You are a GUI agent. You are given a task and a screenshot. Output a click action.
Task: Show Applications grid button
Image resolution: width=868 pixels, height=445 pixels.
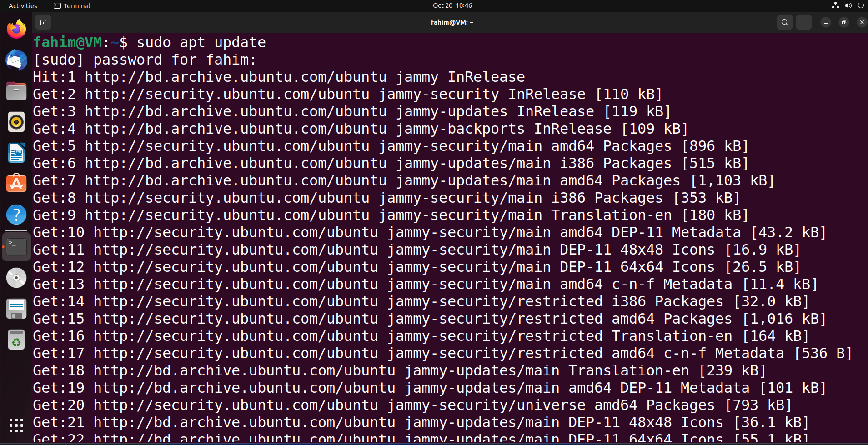click(16, 425)
